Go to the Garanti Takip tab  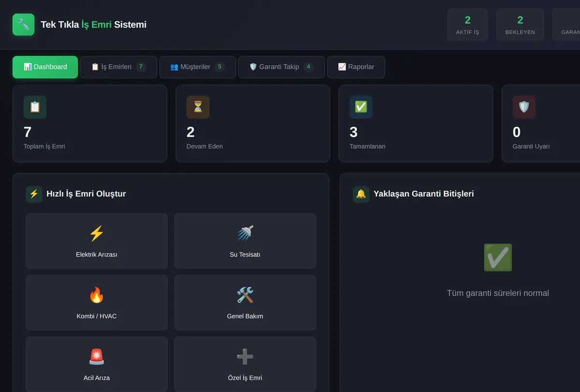(x=281, y=67)
